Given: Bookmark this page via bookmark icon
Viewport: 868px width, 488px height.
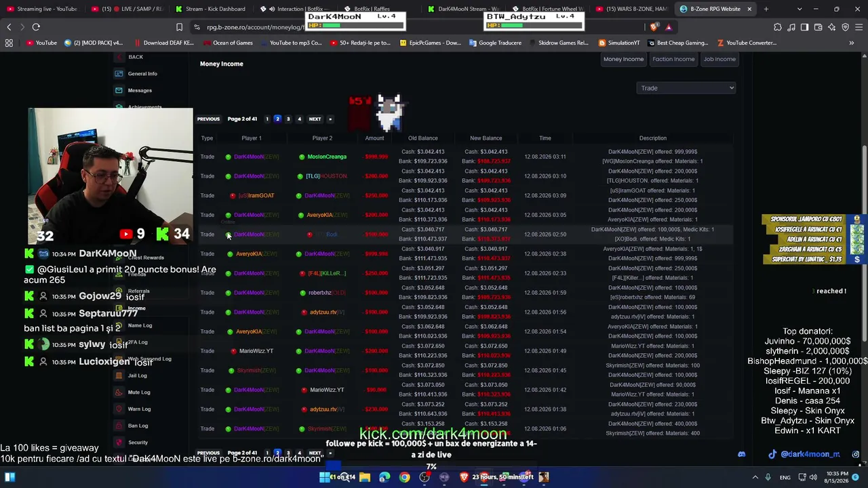Looking at the screenshot, I should point(179,27).
